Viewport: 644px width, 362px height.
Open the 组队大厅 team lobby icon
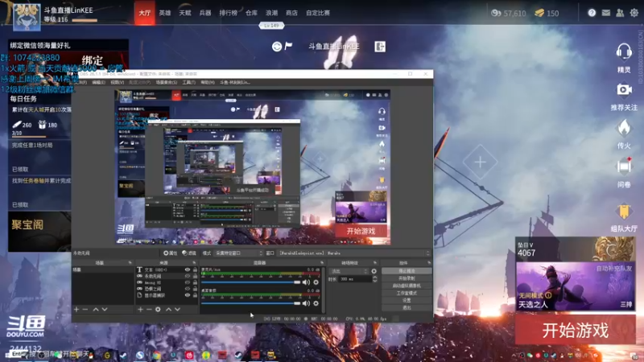pyautogui.click(x=624, y=212)
